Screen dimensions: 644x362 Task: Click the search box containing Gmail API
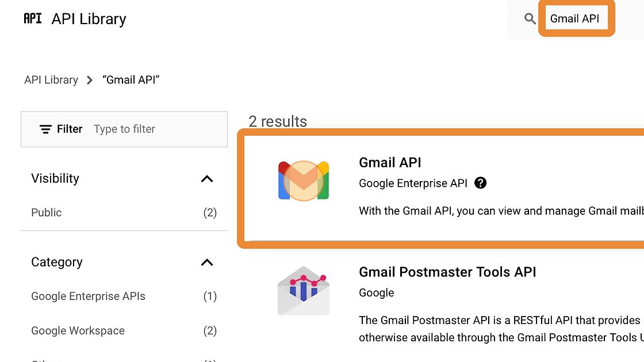click(576, 18)
